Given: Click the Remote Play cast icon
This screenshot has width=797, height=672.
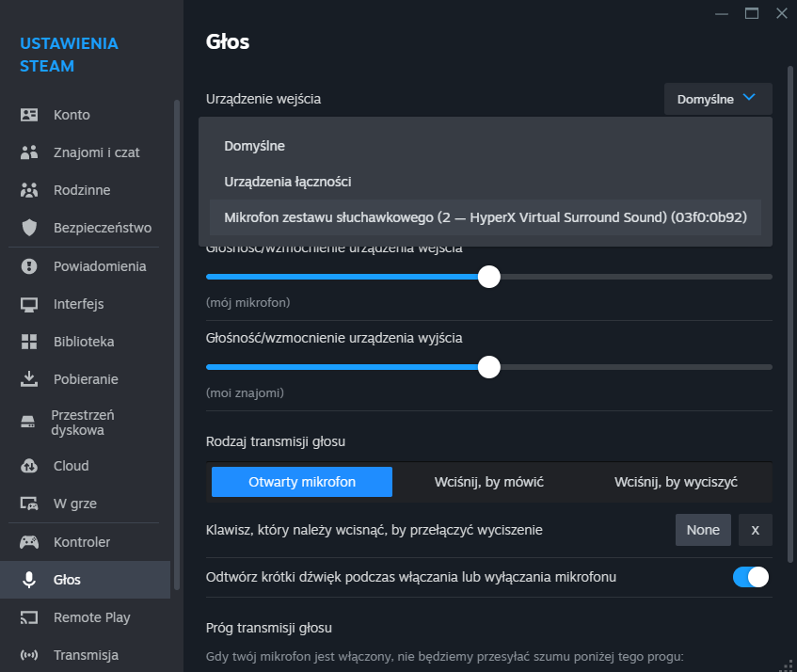Looking at the screenshot, I should click(29, 617).
